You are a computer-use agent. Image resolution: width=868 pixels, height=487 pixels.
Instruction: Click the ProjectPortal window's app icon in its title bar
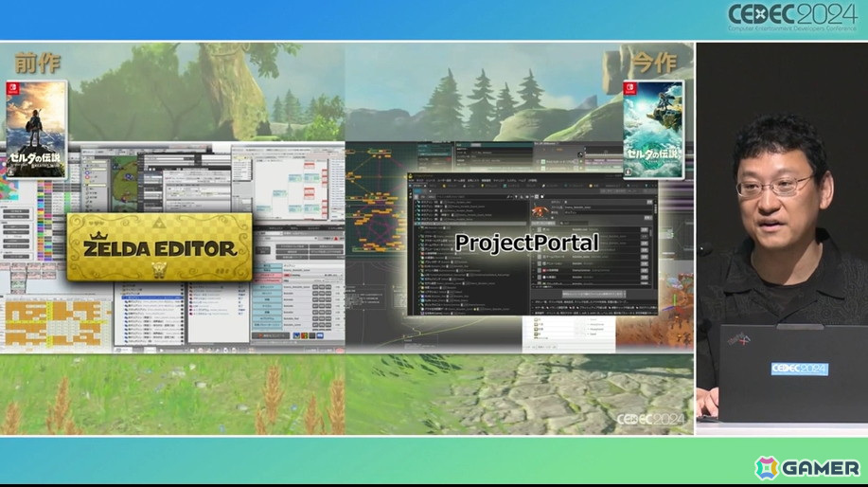tap(411, 177)
